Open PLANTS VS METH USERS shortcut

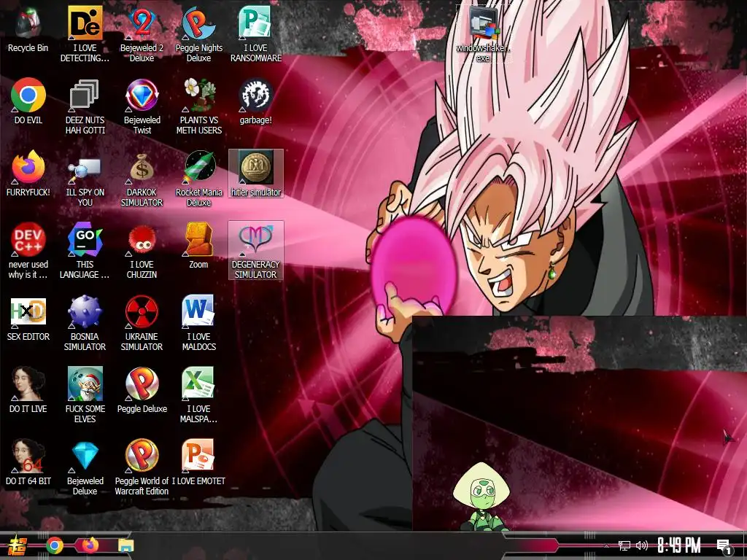tap(198, 106)
